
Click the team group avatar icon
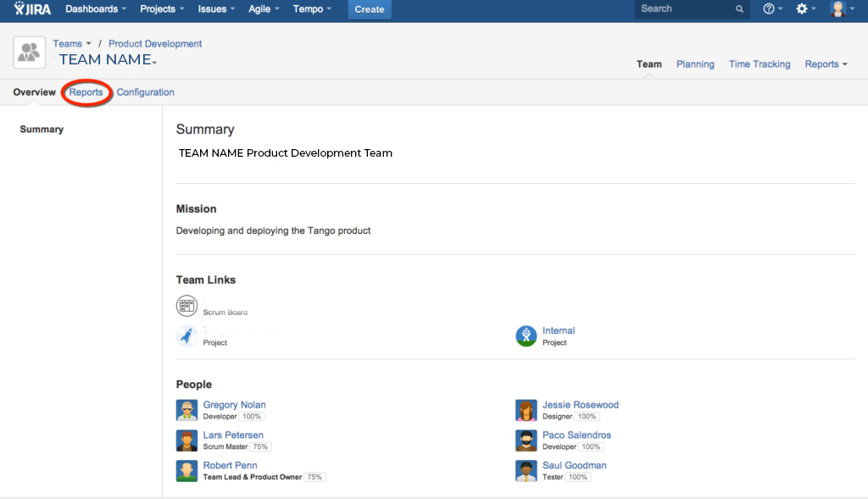pyautogui.click(x=29, y=53)
